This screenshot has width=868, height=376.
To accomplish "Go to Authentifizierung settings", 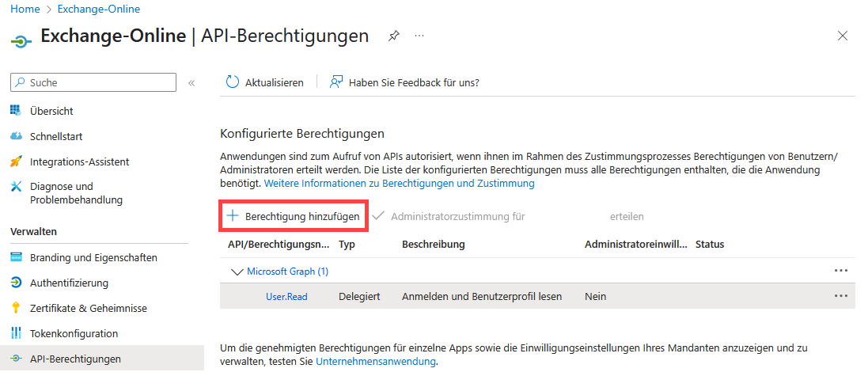I will point(69,283).
